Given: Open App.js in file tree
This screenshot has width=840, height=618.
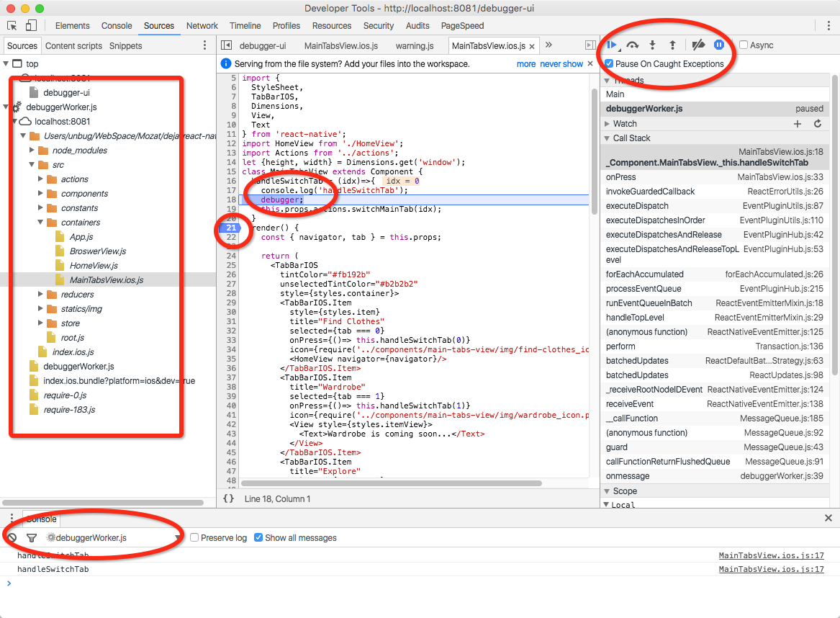Looking at the screenshot, I should 81,236.
